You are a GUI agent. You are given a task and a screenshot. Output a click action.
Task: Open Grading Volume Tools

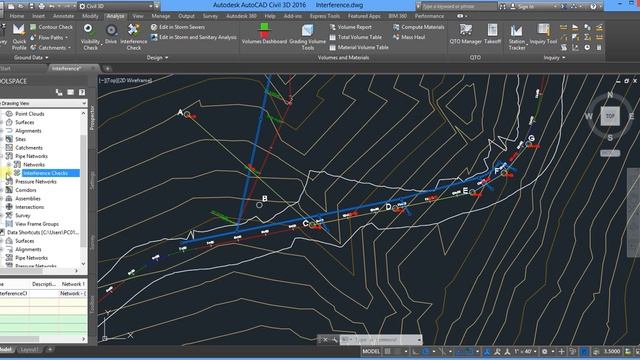307,37
